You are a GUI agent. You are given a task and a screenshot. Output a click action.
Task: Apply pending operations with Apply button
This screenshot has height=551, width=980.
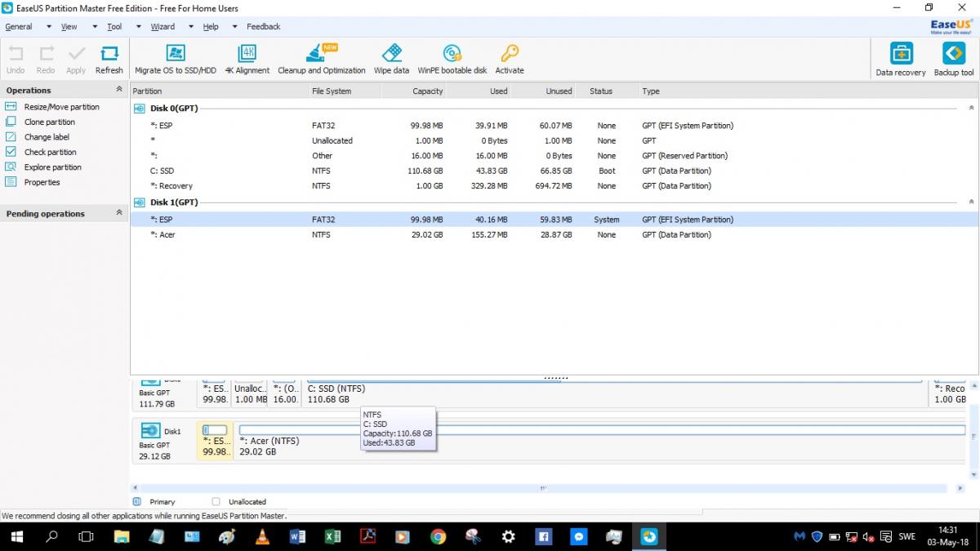coord(76,60)
